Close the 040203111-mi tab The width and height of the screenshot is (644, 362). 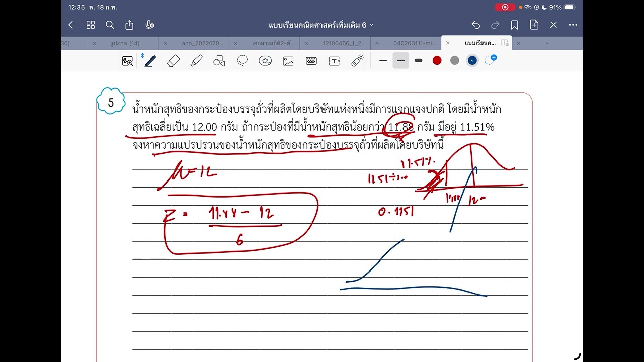[x=377, y=43]
